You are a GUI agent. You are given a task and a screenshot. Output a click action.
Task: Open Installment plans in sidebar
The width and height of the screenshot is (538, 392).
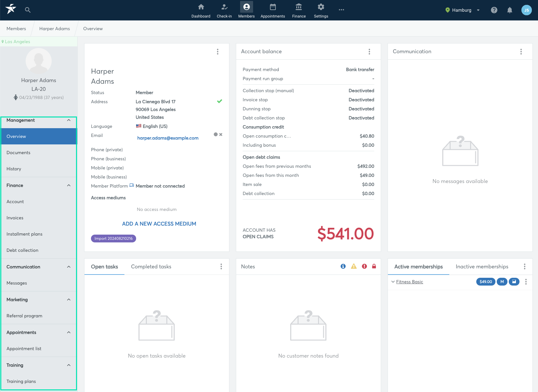coord(39,234)
